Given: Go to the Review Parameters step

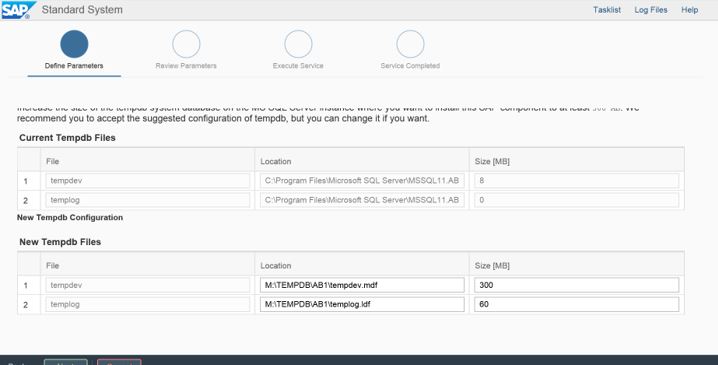Looking at the screenshot, I should pyautogui.click(x=186, y=50).
